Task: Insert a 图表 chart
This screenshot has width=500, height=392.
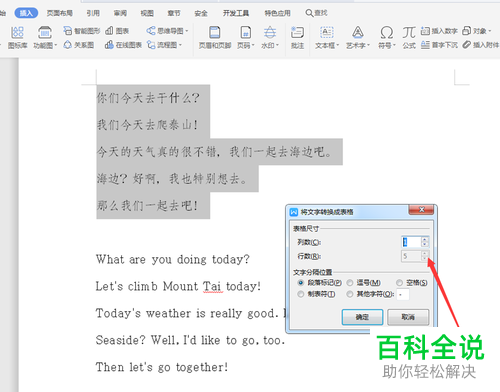Action: 117,31
